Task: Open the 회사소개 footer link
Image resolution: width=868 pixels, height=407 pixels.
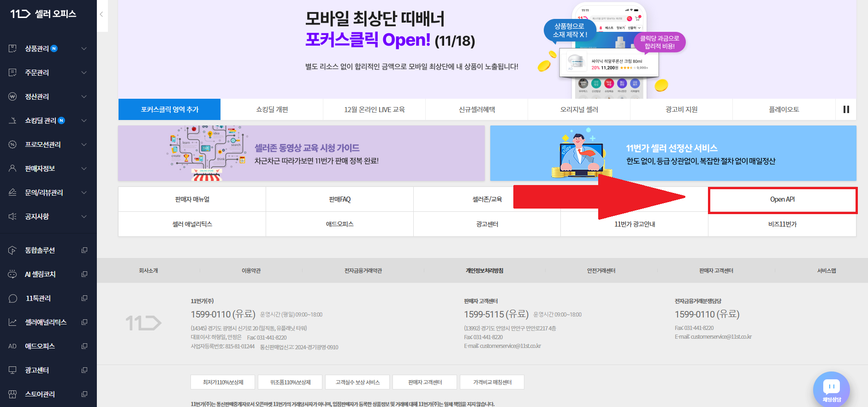Action: [x=149, y=271]
